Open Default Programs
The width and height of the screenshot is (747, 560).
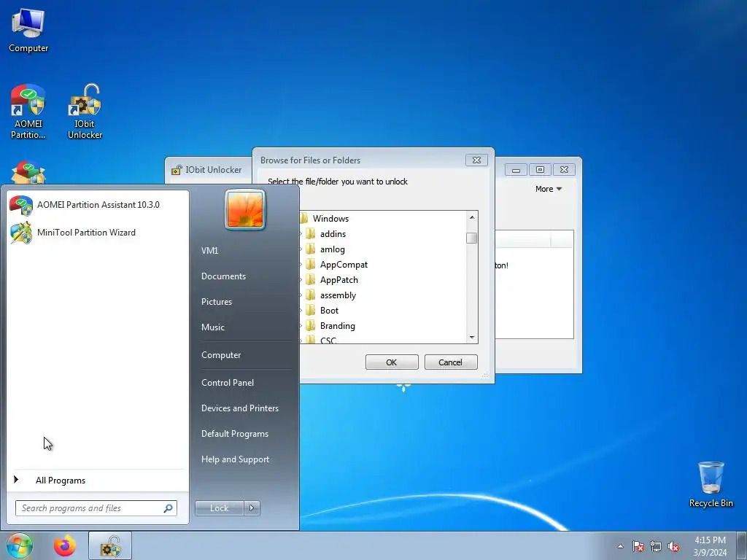coord(235,434)
